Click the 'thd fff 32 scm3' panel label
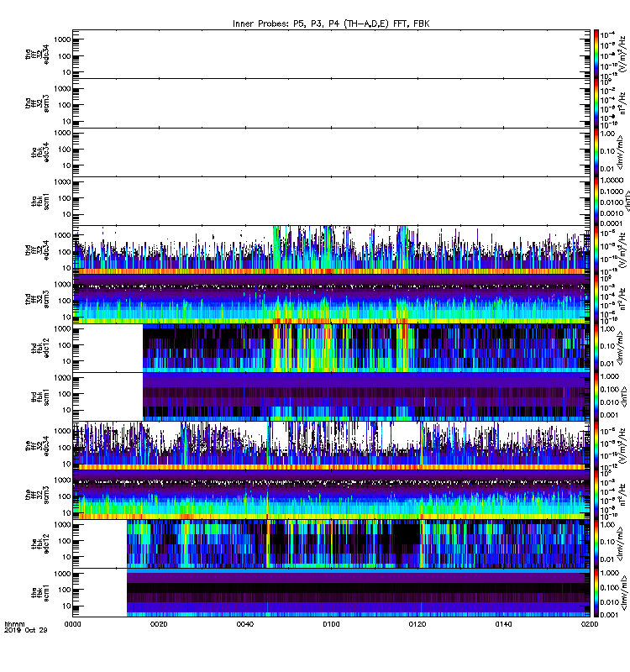Image resolution: width=630 pixels, height=672 pixels. [x=37, y=299]
